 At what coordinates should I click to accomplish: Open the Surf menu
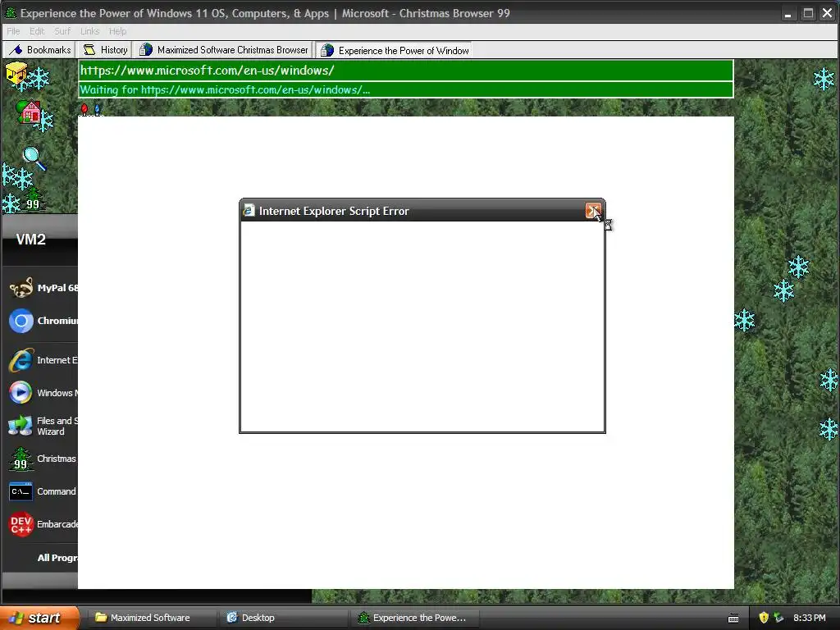[62, 31]
